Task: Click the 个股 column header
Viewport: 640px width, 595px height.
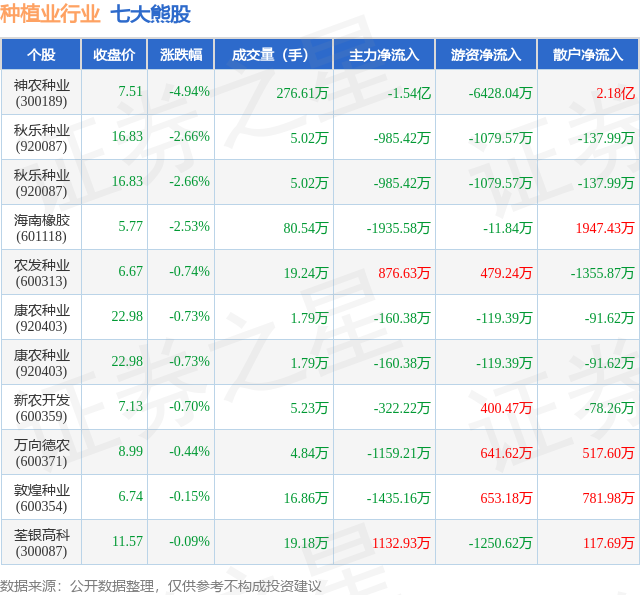Action: (41, 54)
